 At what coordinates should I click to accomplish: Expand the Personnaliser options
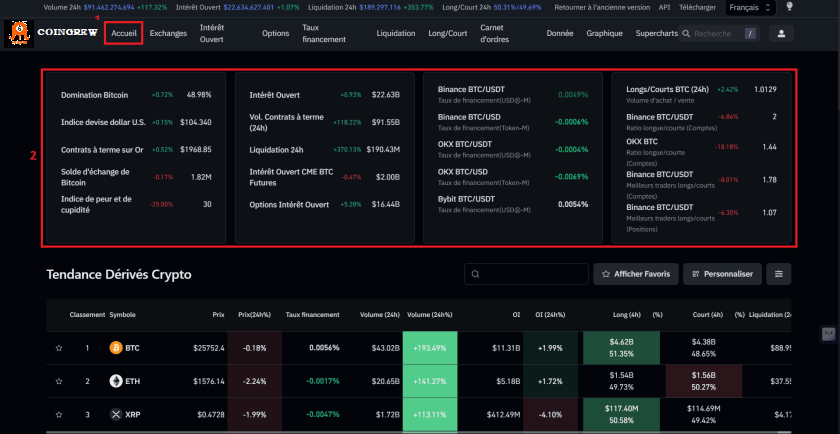pos(723,273)
